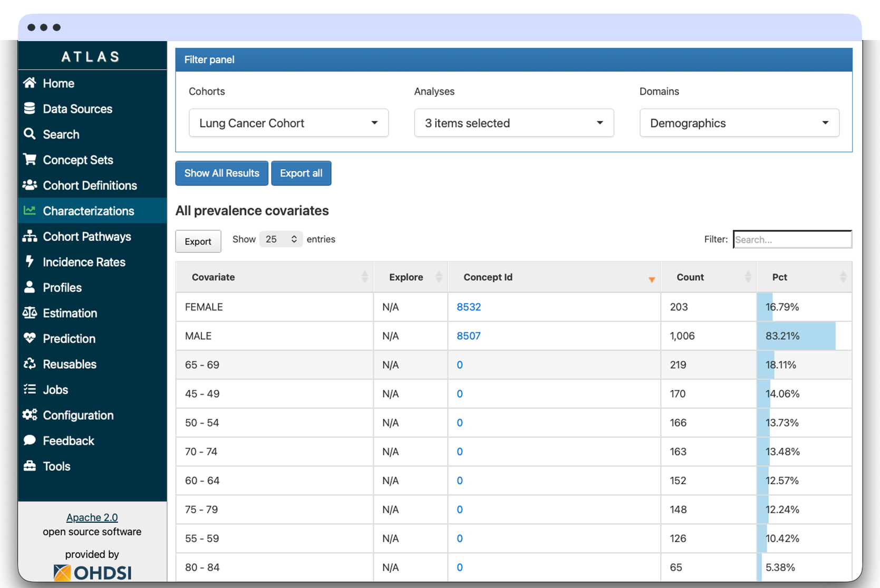The height and width of the screenshot is (588, 880).
Task: Click the Profiles person icon
Action: (30, 287)
